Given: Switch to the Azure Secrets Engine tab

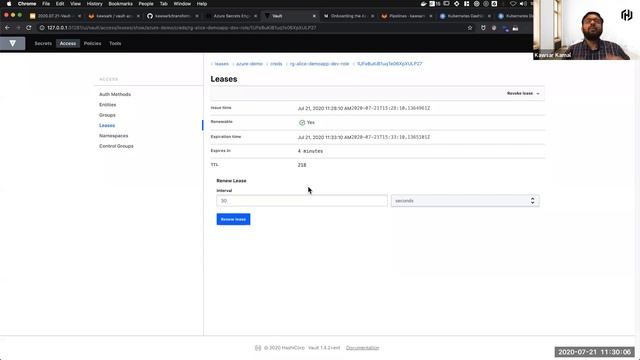Looking at the screenshot, I should 231,16.
